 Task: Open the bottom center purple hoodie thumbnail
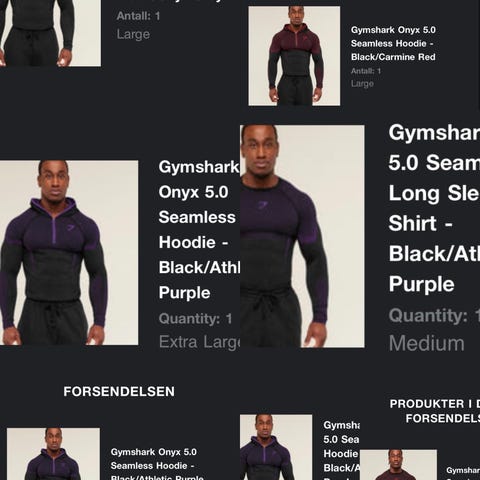[276, 447]
